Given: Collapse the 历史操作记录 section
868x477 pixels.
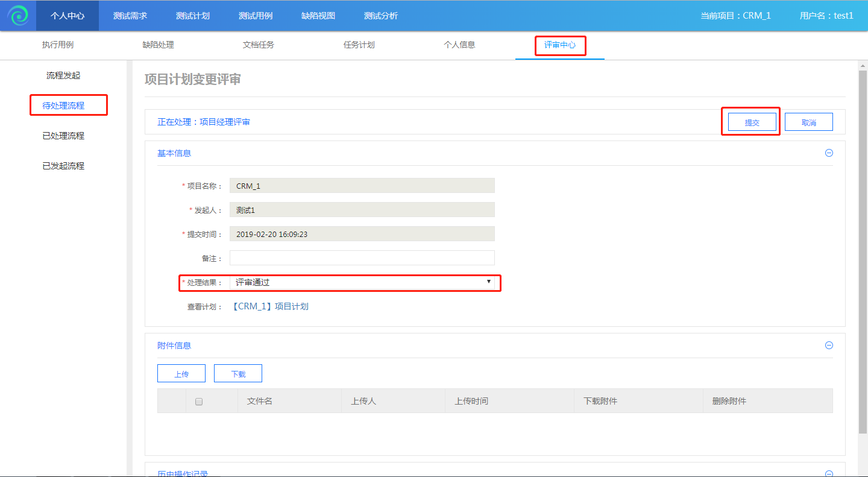Looking at the screenshot, I should [829, 473].
